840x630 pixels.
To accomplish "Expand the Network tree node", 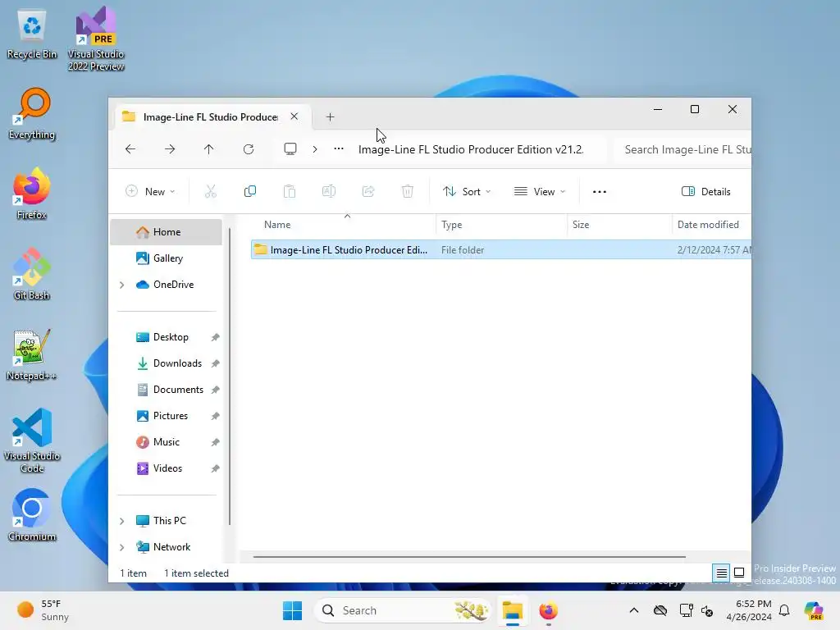I will pos(121,547).
